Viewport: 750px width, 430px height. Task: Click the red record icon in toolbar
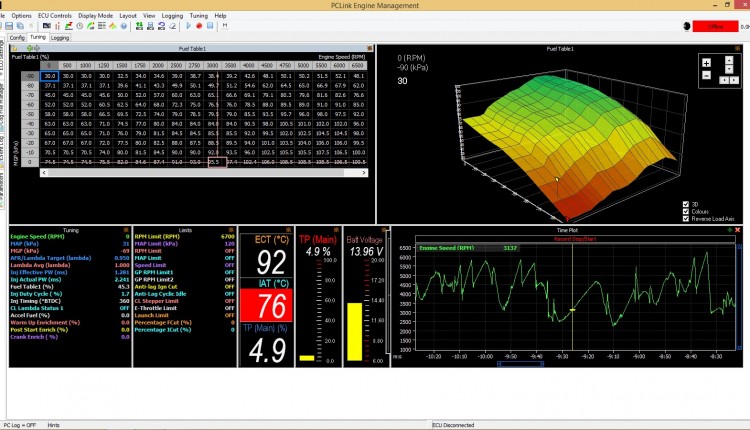pos(199,26)
